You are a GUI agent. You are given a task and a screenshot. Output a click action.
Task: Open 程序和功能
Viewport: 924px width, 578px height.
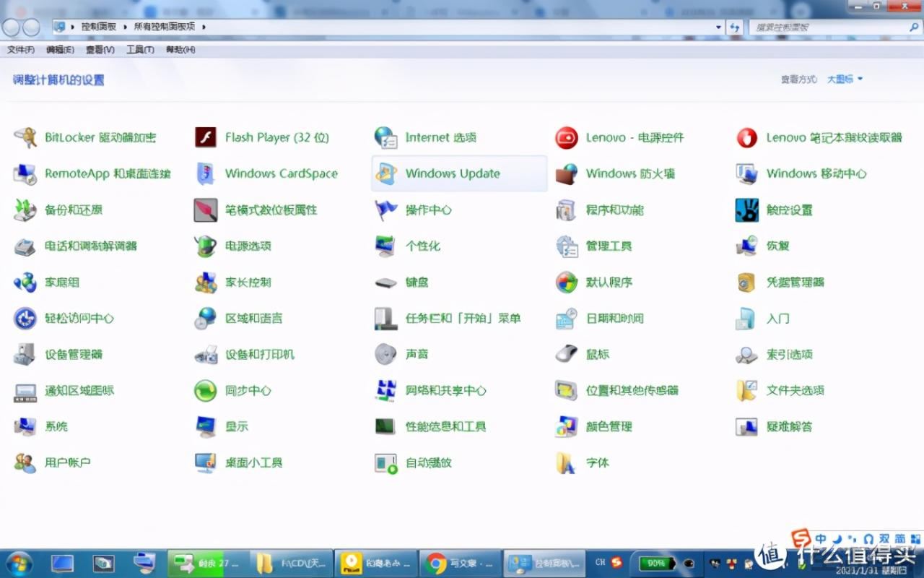tap(600, 210)
